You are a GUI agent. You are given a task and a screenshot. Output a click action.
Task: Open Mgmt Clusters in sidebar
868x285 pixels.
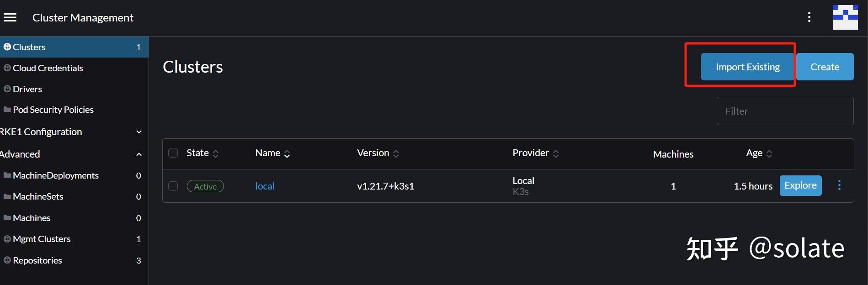[x=42, y=239]
